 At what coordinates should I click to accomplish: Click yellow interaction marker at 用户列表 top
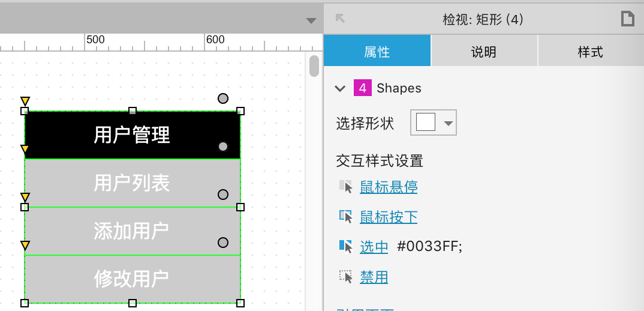(25, 149)
